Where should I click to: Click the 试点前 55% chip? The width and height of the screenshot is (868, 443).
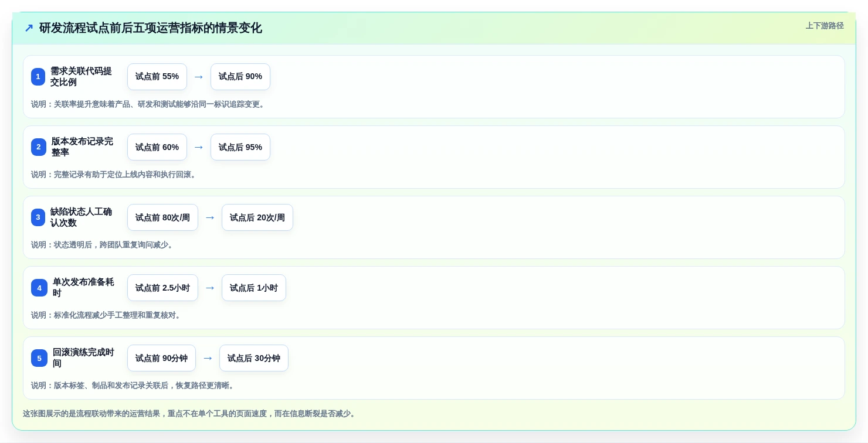pos(157,77)
